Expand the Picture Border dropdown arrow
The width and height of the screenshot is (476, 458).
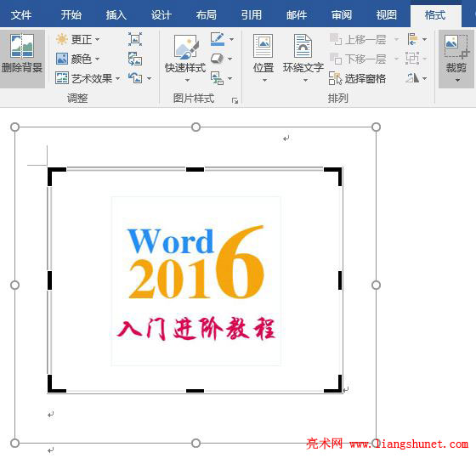click(x=231, y=39)
